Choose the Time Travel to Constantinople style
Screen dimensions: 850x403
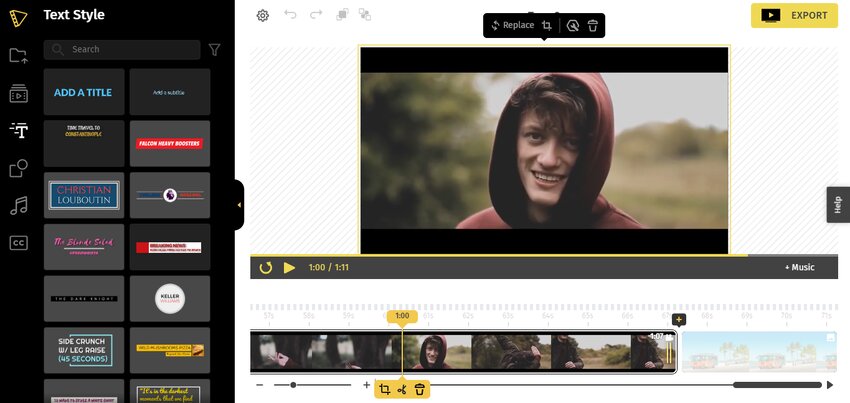(x=84, y=143)
